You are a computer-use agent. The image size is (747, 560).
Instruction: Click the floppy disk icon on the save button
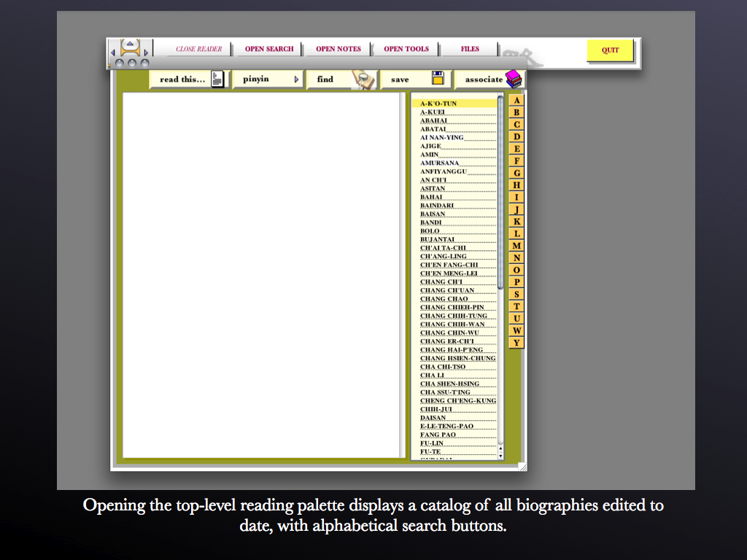(x=438, y=78)
